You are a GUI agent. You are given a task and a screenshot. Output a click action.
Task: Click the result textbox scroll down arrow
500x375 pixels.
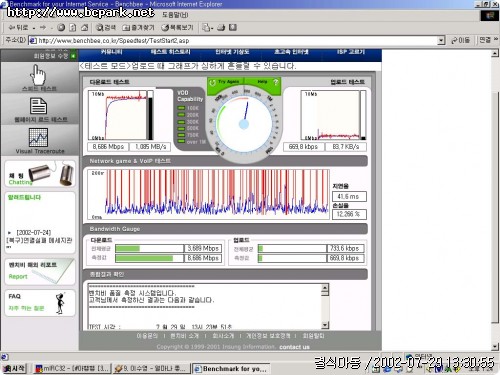325,325
